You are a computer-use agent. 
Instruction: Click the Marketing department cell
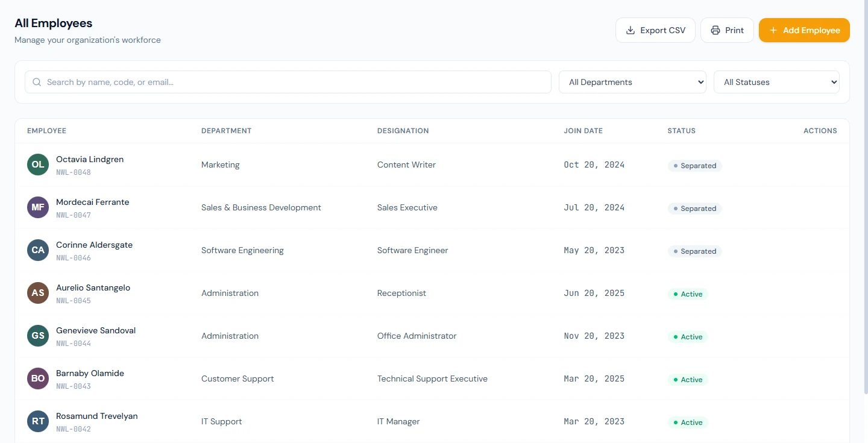[220, 165]
